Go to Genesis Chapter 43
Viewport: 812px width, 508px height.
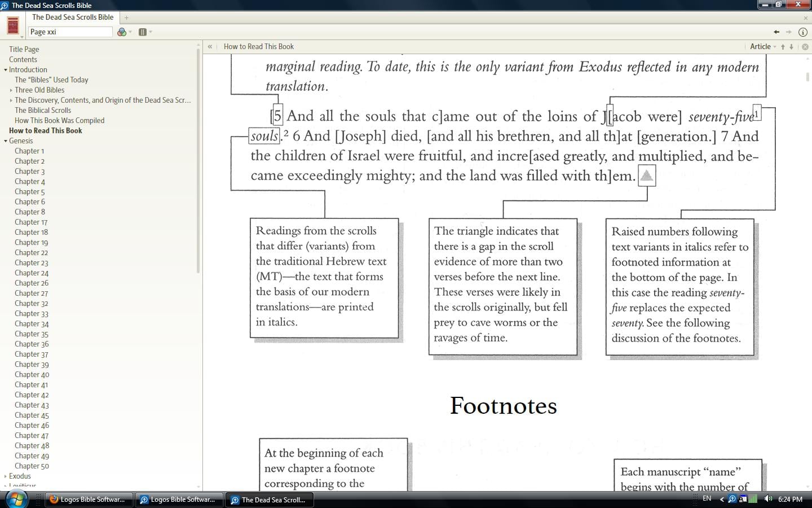32,405
